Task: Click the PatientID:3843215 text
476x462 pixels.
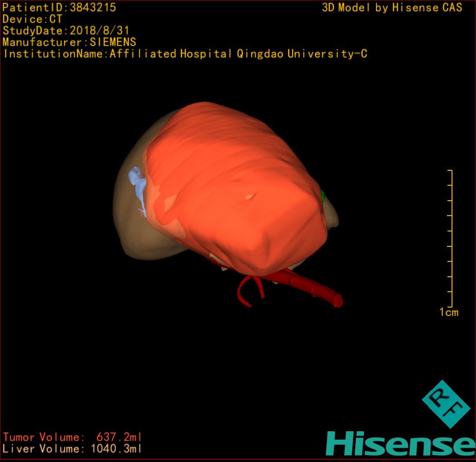Action: pyautogui.click(x=59, y=7)
